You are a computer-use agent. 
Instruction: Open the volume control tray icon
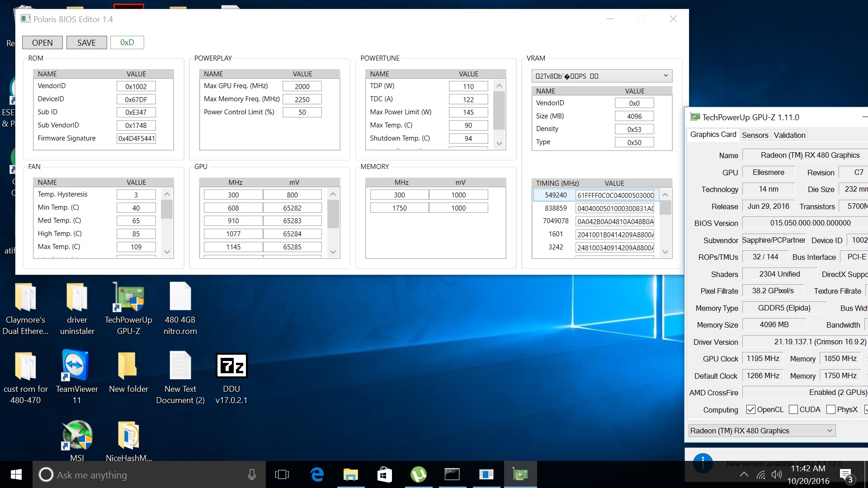click(777, 474)
